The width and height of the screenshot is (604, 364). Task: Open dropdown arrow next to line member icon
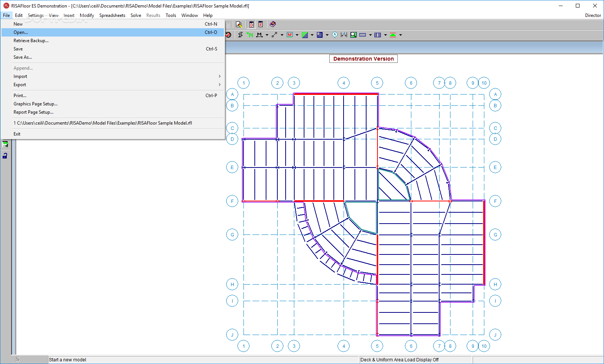[282, 35]
